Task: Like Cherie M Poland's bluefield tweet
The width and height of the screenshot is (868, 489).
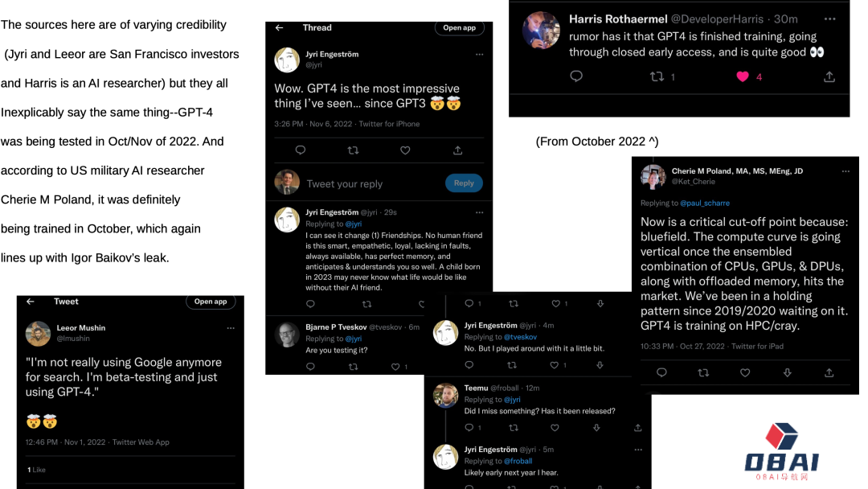Action: click(745, 372)
